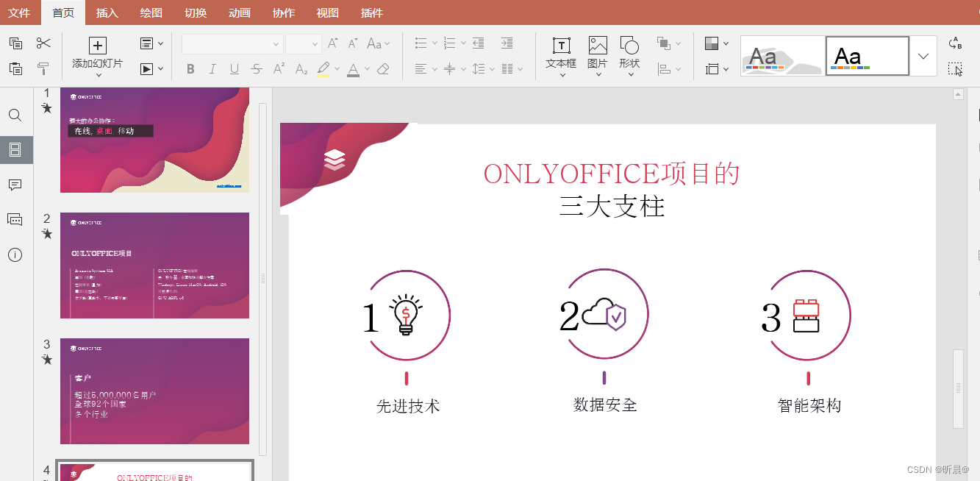The height and width of the screenshot is (481, 980).
Task: Expand the slide themes gallery chevron
Action: tap(923, 56)
